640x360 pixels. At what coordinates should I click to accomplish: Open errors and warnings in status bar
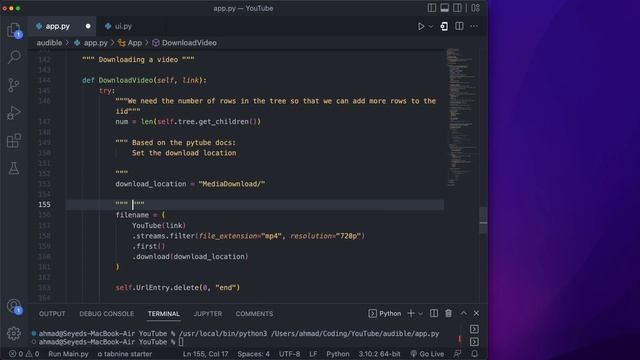pos(24,354)
